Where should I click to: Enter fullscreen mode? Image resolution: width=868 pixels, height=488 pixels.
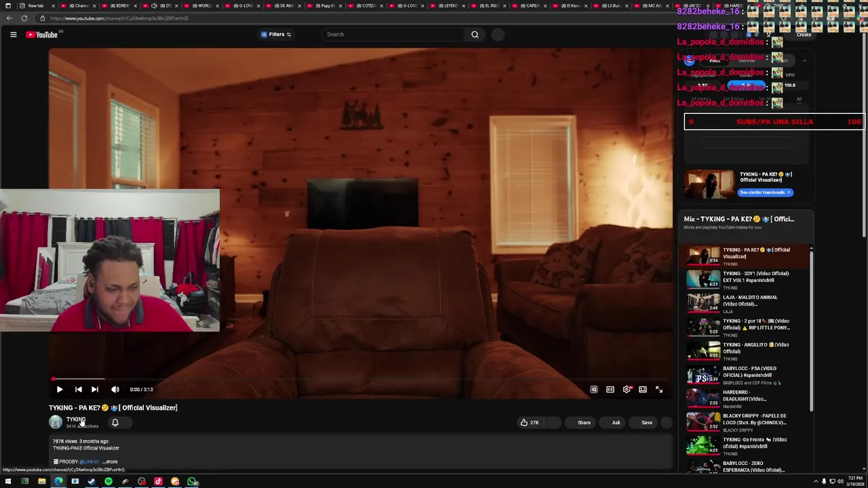pos(659,390)
